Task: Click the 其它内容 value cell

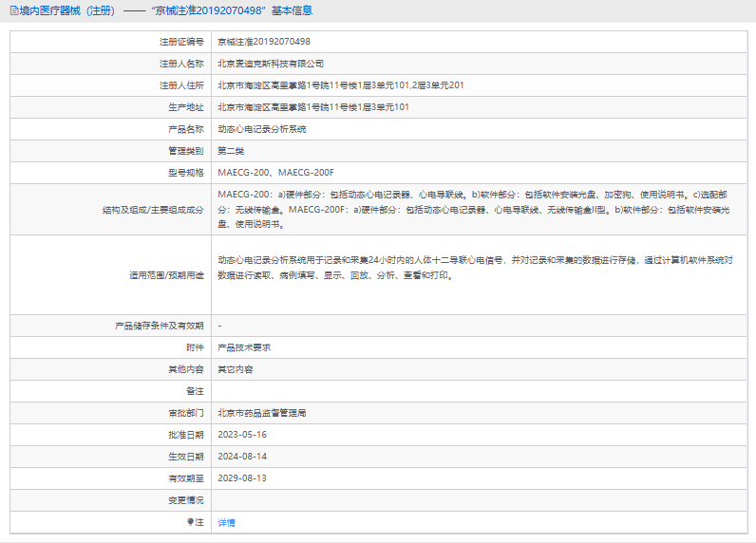Action: (x=236, y=369)
